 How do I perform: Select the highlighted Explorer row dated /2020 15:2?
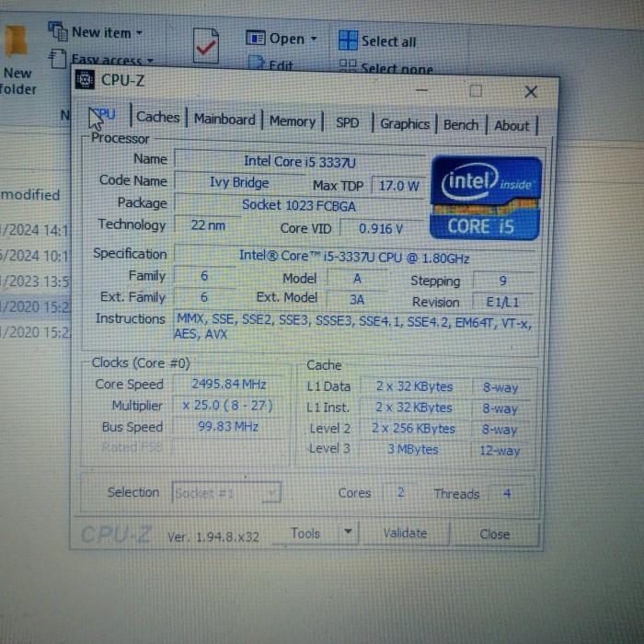pyautogui.click(x=35, y=306)
